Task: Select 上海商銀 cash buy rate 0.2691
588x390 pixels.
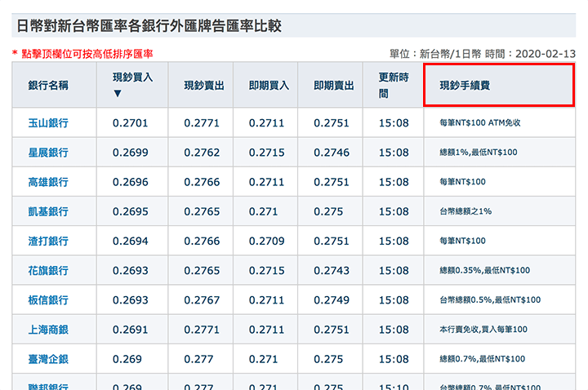Action: pos(130,330)
